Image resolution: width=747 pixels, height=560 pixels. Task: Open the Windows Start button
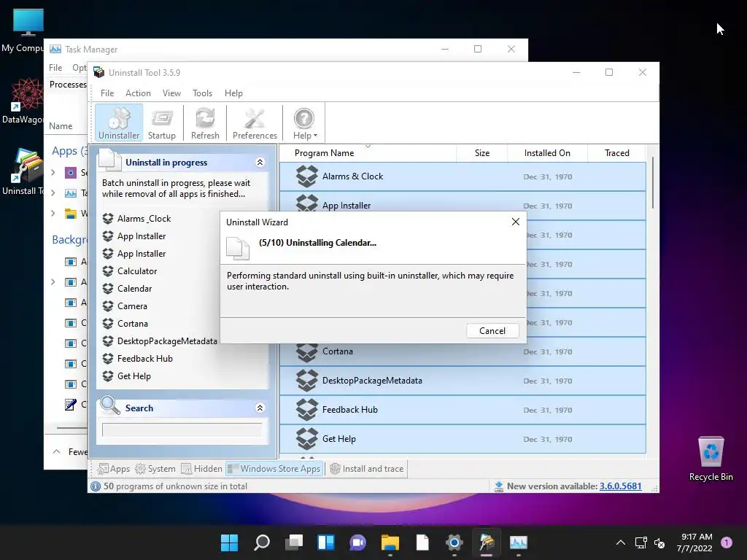[229, 542]
